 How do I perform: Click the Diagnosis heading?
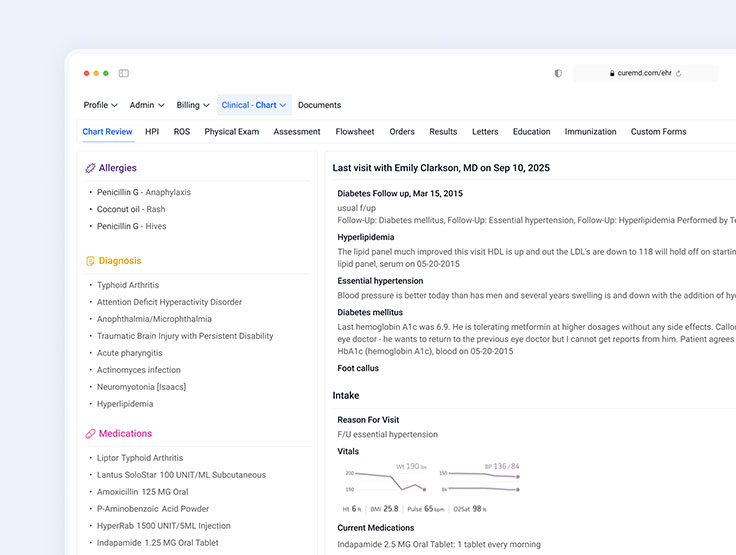coord(120,261)
